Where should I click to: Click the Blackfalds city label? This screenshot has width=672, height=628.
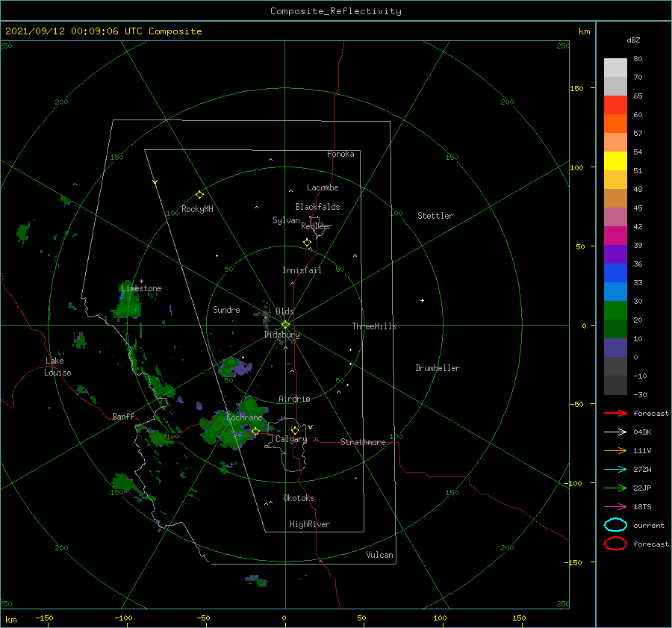[317, 207]
